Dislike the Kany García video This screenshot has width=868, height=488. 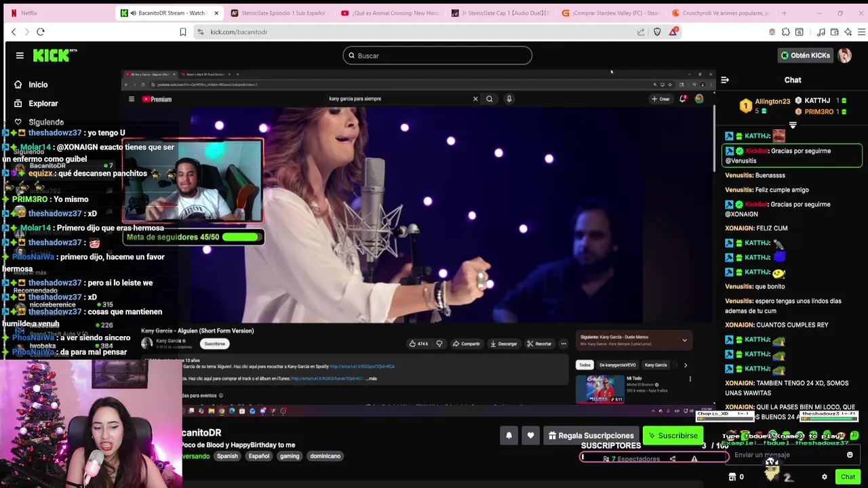coord(439,344)
